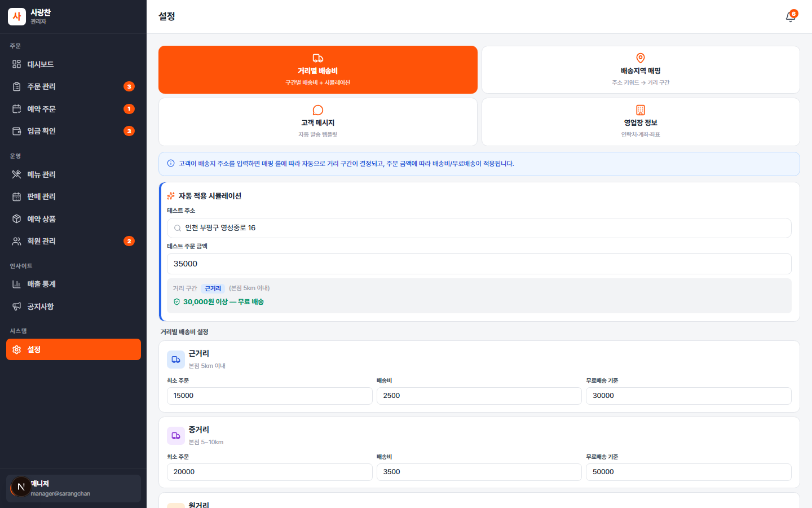Click truck icon in 거리별 배송비 tab
This screenshot has width=812, height=508.
318,58
